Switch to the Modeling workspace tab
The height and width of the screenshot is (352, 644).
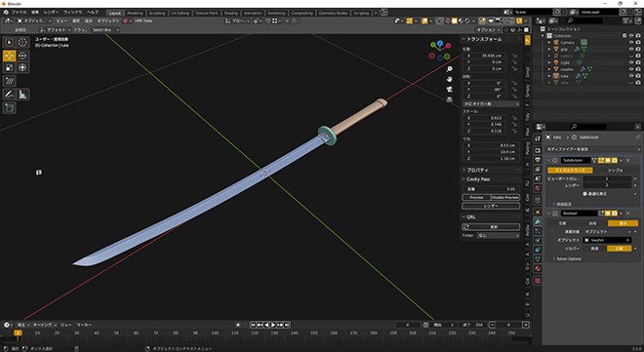pos(135,13)
